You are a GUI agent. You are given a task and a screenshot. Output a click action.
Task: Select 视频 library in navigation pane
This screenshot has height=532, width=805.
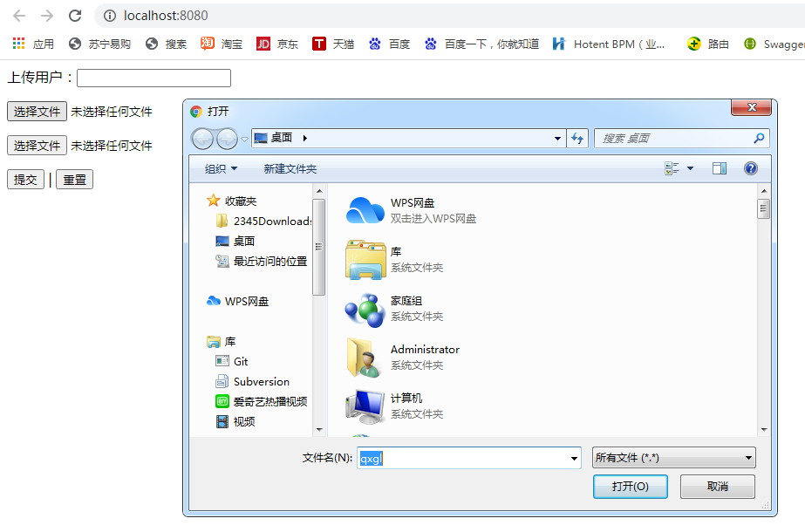point(235,421)
